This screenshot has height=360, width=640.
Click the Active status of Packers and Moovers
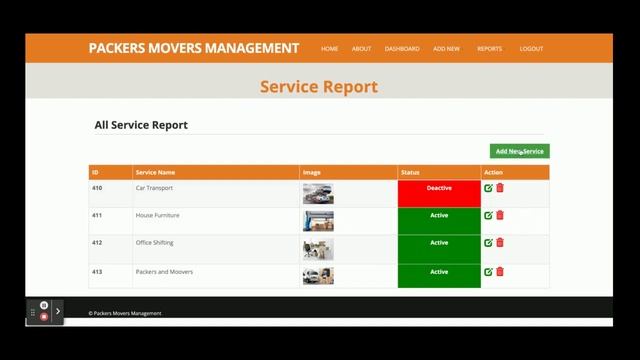coord(439,276)
